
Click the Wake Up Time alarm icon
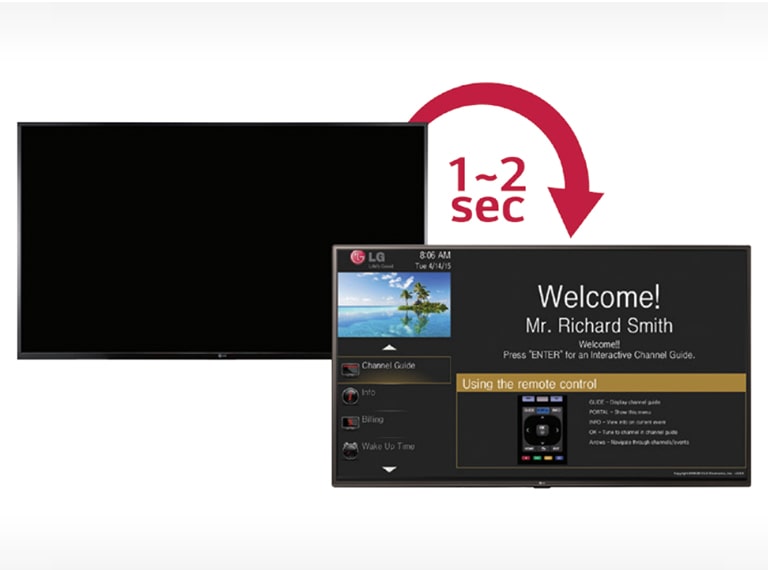(351, 449)
